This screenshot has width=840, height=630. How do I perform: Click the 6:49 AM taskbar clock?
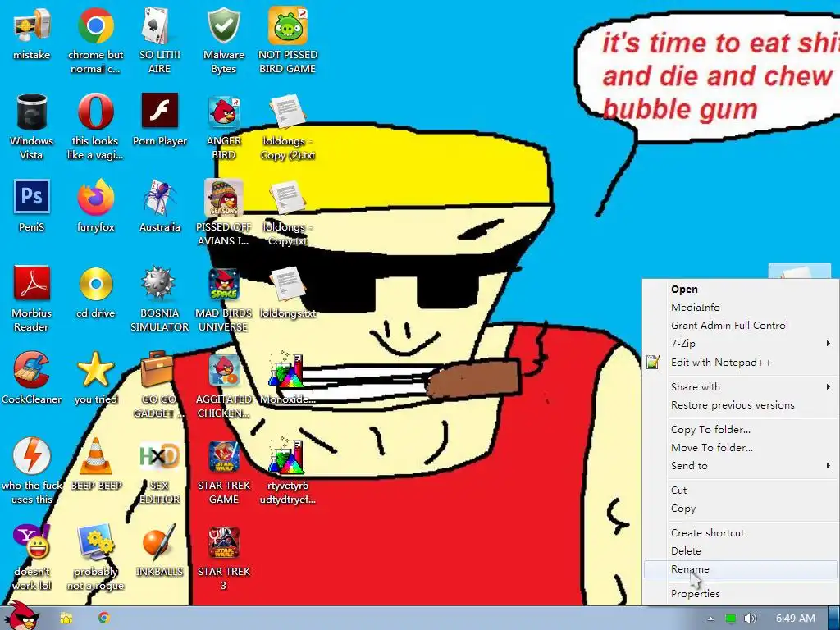click(x=795, y=619)
